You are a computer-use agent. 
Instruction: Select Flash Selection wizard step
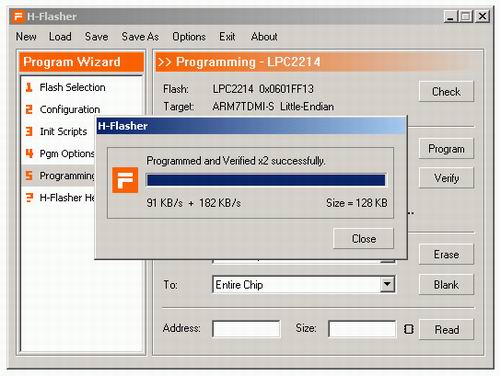click(72, 87)
